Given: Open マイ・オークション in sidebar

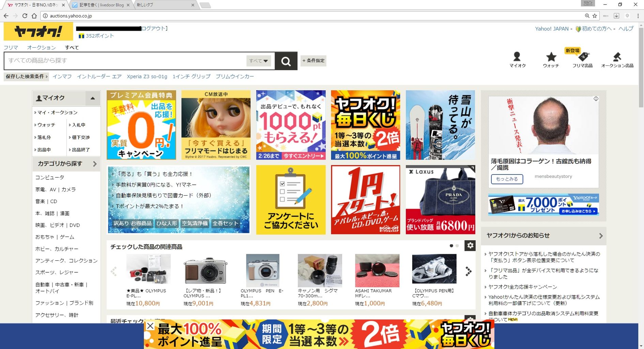Looking at the screenshot, I should point(58,112).
